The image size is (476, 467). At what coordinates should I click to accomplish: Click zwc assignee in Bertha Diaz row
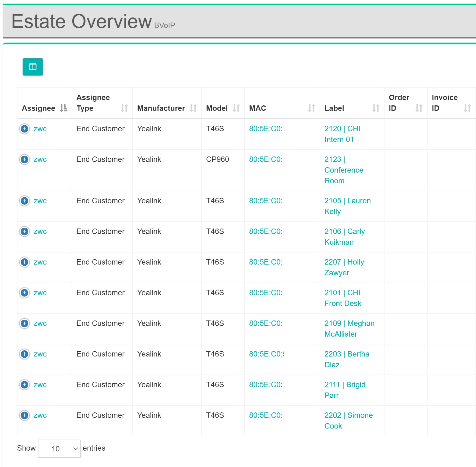click(x=40, y=354)
